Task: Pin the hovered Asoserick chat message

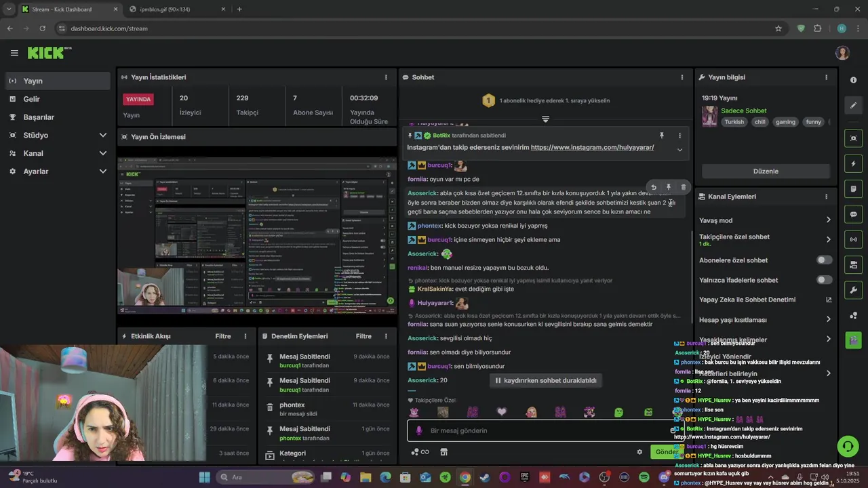Action: tap(668, 187)
